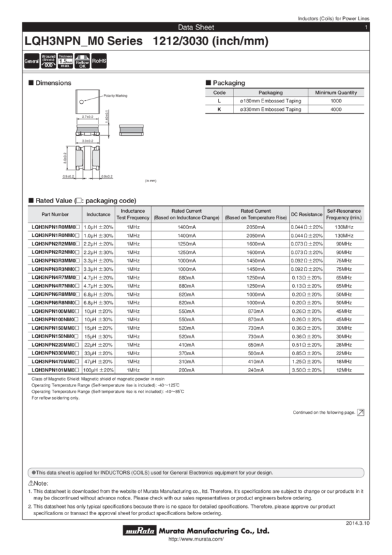Click the 'Inductance Test Frequency' column header
This screenshot has height=555, width=392.
point(133,215)
